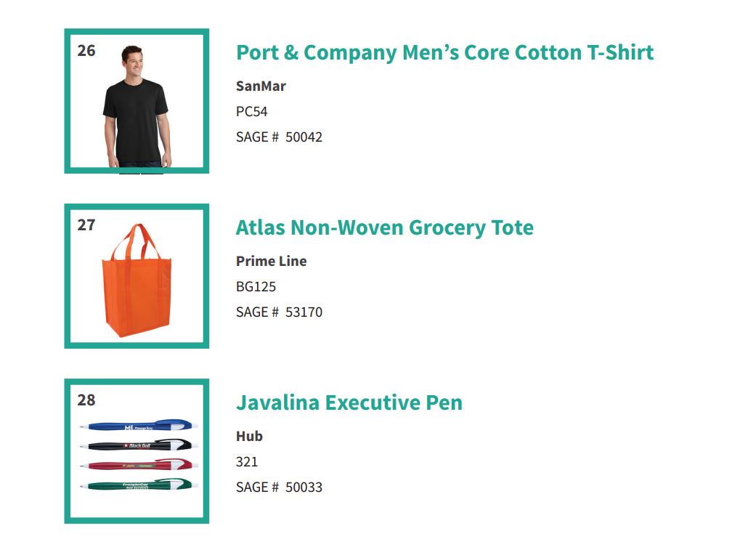Click the rank number 26 badge
Image resolution: width=756 pixels, height=542 pixels.
[87, 51]
